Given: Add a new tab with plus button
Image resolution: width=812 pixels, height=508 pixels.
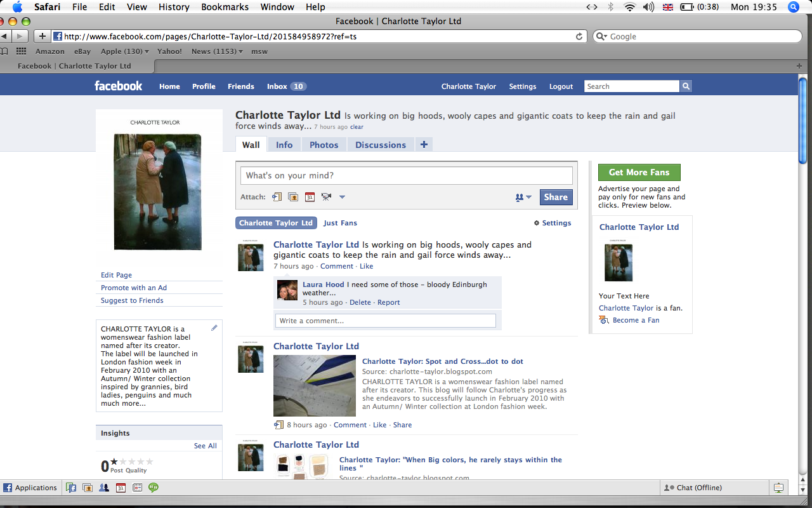Looking at the screenshot, I should click(424, 145).
